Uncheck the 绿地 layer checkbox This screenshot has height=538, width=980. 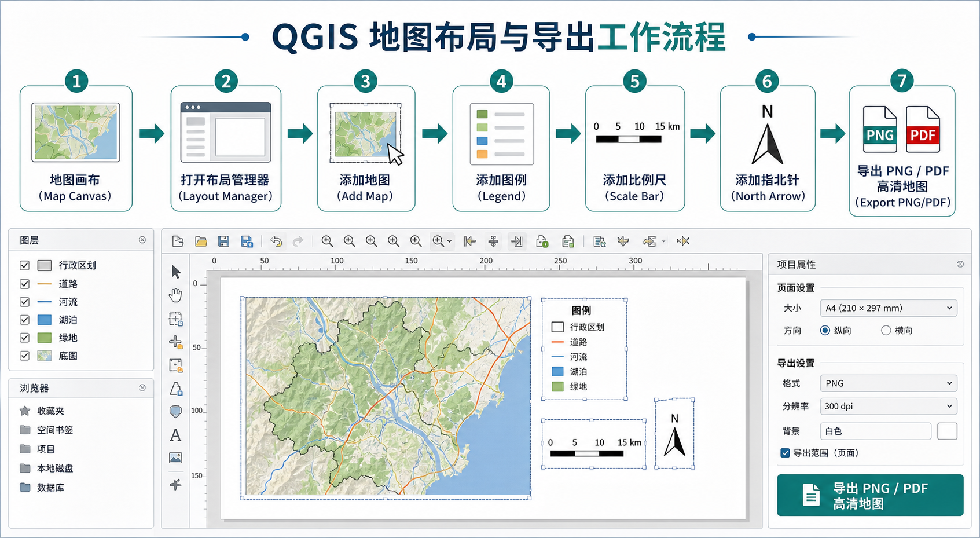pos(24,338)
